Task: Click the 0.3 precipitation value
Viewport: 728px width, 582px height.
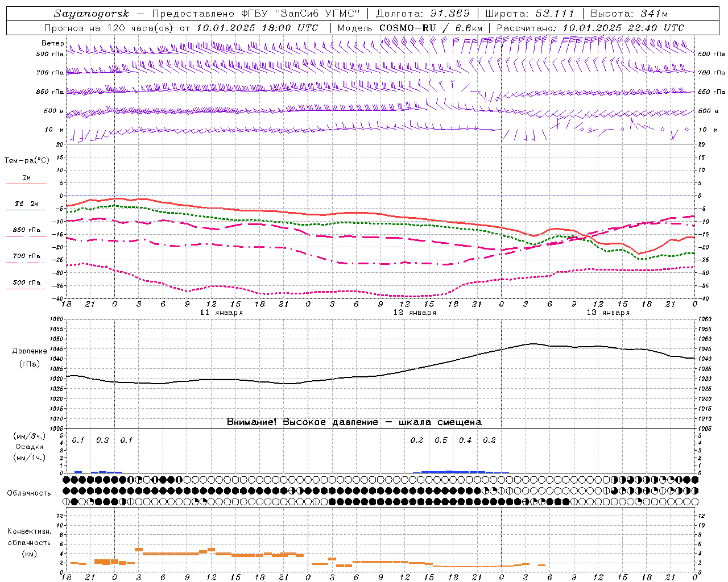Action: click(x=102, y=440)
